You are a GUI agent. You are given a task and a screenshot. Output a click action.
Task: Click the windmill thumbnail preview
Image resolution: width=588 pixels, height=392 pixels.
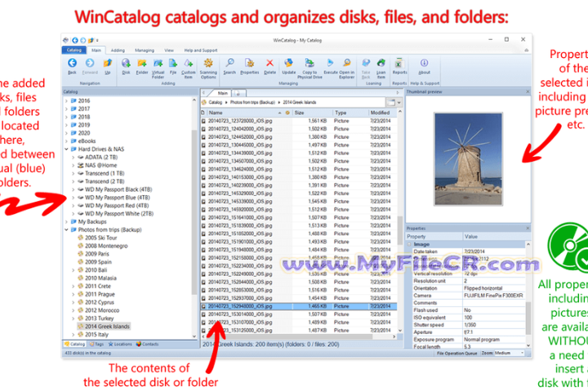[468, 159]
